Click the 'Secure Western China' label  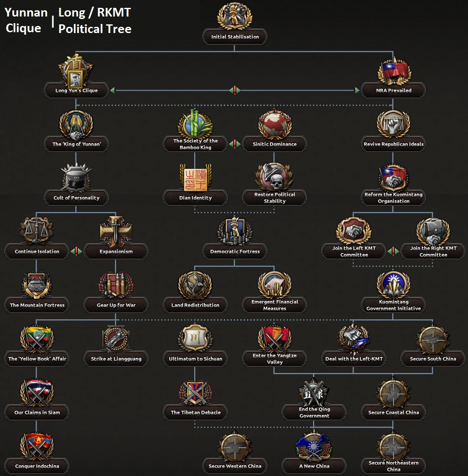[x=235, y=466]
